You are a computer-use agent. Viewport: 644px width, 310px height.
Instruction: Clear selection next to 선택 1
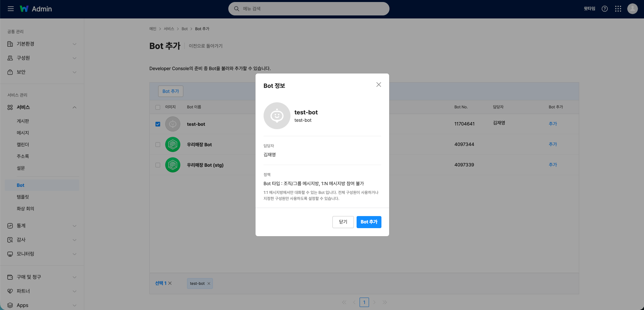click(170, 283)
